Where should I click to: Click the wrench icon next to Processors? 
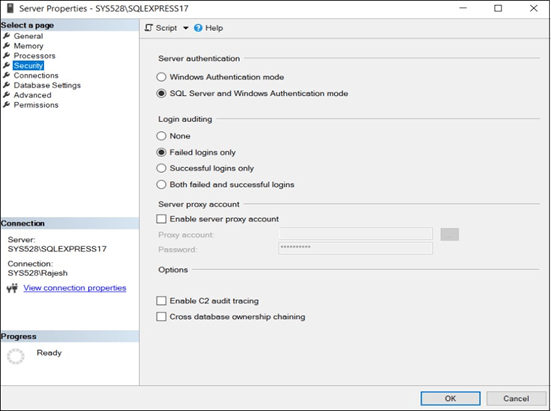[x=6, y=56]
